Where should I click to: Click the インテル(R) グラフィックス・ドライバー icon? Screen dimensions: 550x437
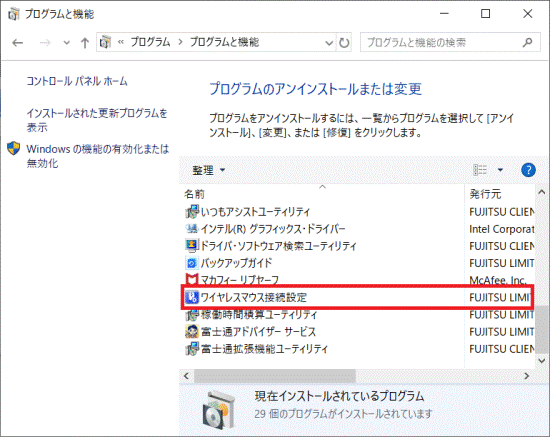pyautogui.click(x=192, y=229)
